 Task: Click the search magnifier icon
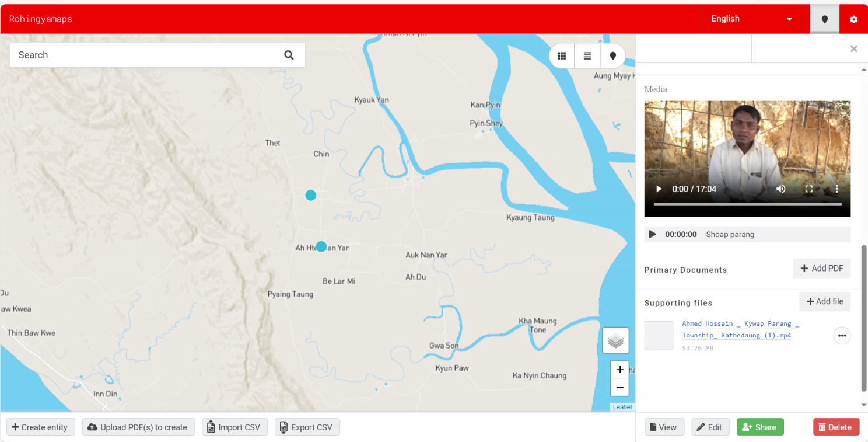tap(289, 55)
